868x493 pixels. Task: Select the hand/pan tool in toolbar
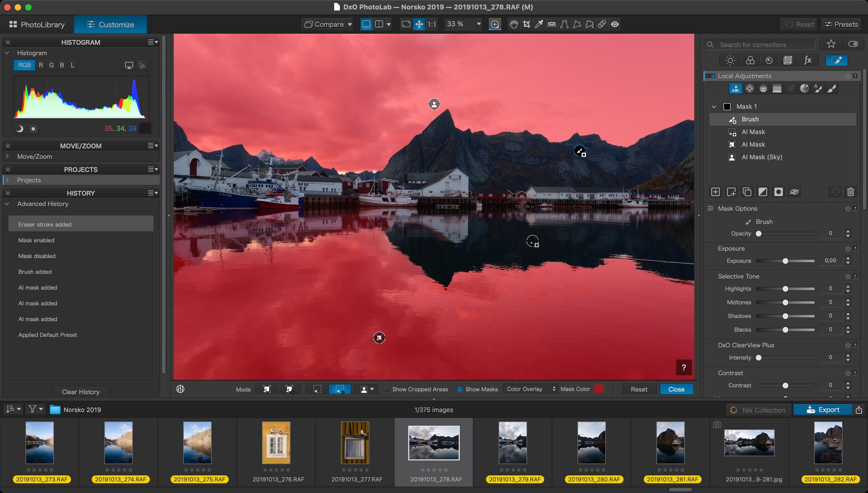click(514, 24)
